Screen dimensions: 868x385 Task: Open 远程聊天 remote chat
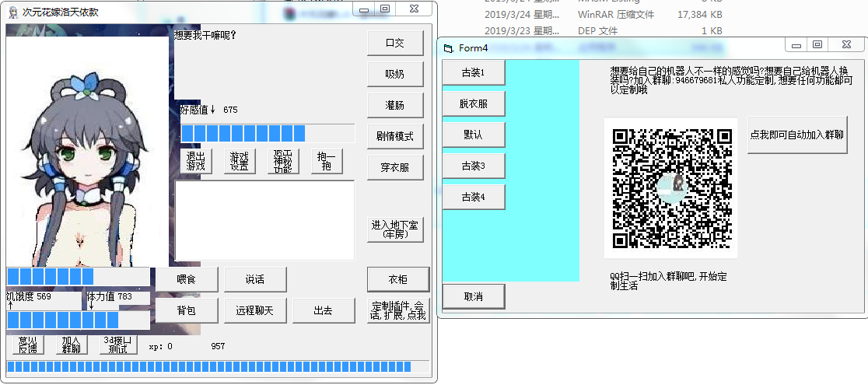pyautogui.click(x=255, y=311)
